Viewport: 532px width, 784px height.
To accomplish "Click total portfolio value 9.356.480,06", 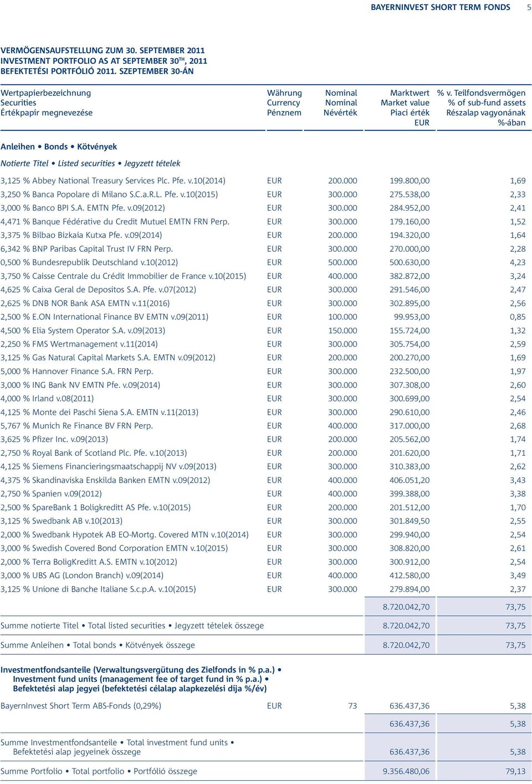I will pyautogui.click(x=406, y=771).
